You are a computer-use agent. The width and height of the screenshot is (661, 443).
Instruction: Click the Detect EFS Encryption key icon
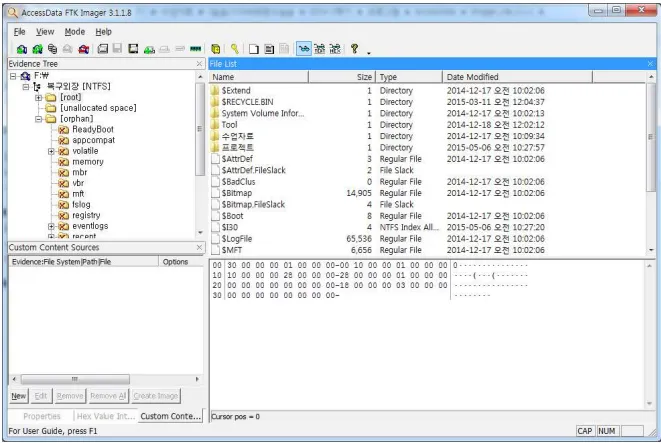click(x=235, y=49)
